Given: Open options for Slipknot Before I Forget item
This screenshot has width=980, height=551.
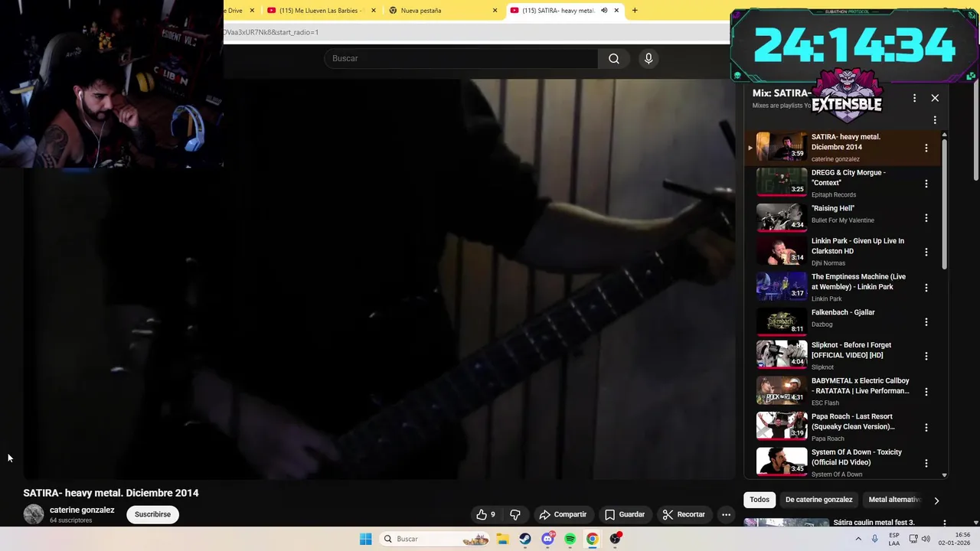Looking at the screenshot, I should 926,356.
